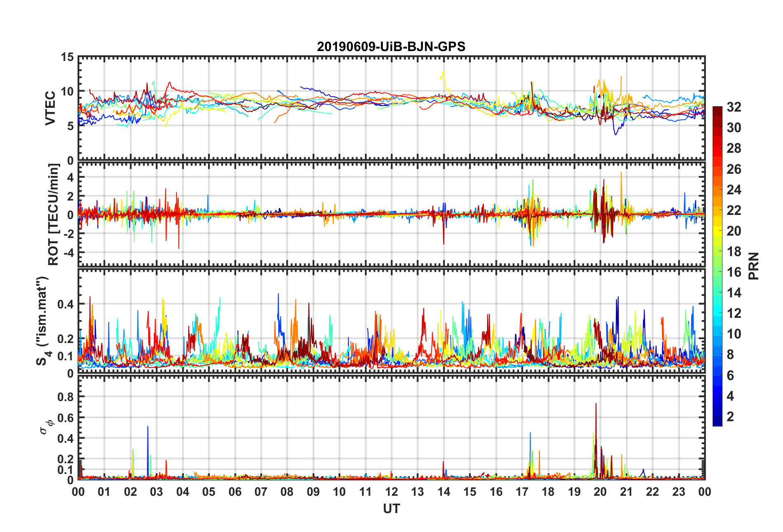Select colorbar tick label 6
The height and width of the screenshot is (532, 783).
coord(730,376)
